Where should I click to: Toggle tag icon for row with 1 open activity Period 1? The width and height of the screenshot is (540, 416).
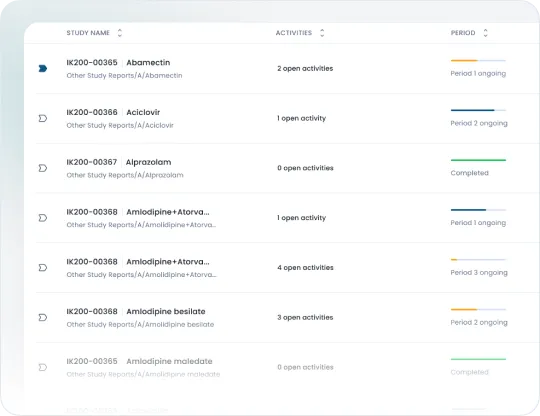(x=43, y=218)
